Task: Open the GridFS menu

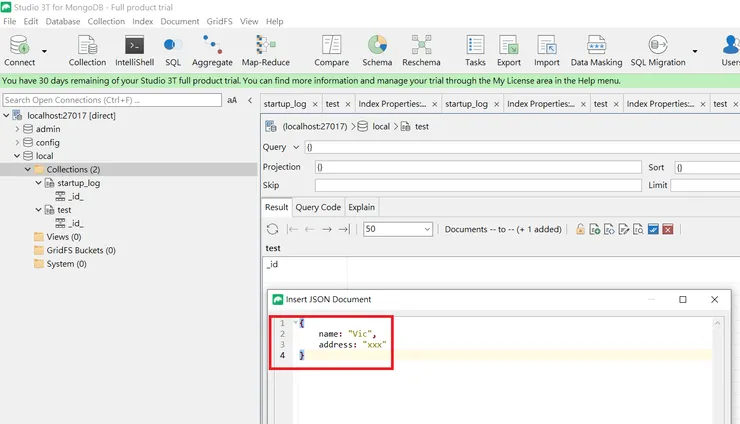Action: [218, 21]
